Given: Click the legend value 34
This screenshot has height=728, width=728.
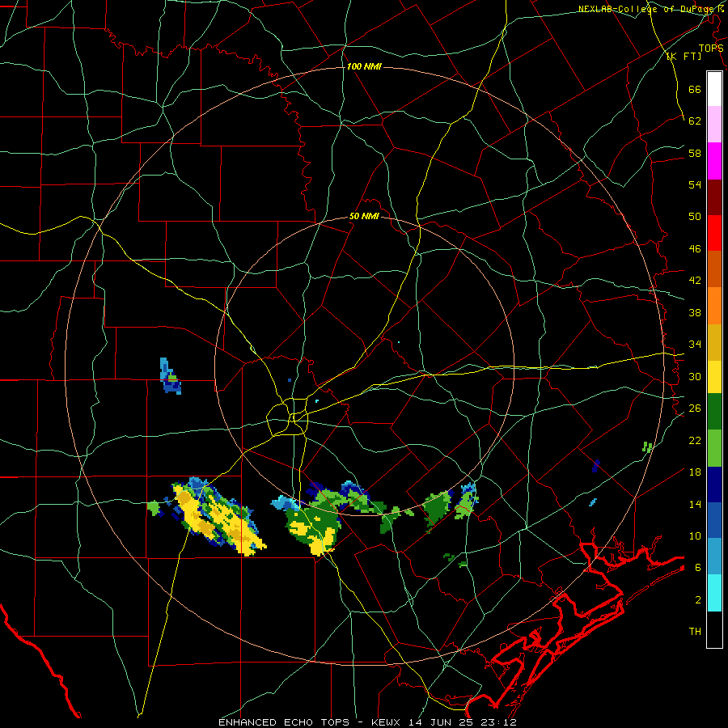Looking at the screenshot, I should (x=695, y=344).
